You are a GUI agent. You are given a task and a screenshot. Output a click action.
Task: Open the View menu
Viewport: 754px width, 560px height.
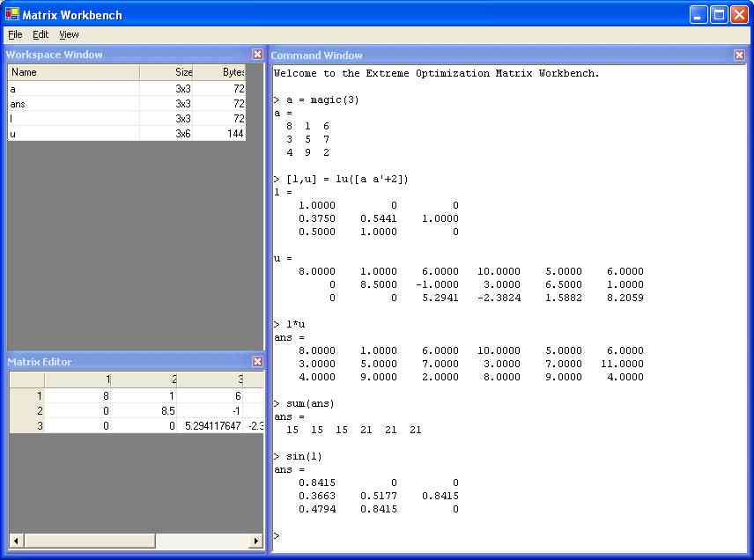click(69, 34)
